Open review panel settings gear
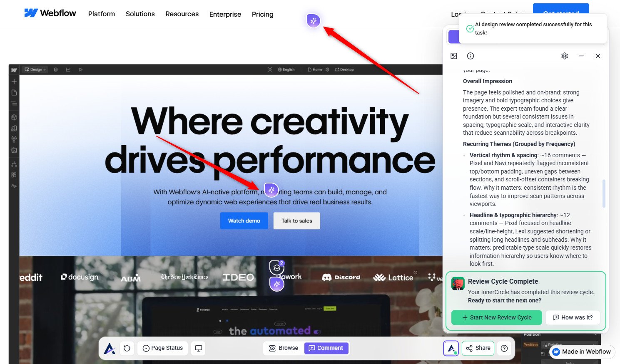Viewport: 620px width, 364px height. tap(564, 56)
